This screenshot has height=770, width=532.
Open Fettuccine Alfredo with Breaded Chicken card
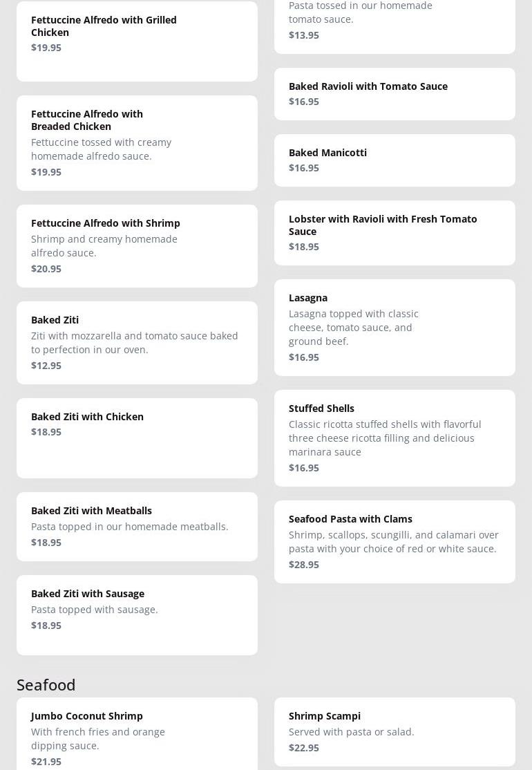click(x=137, y=143)
